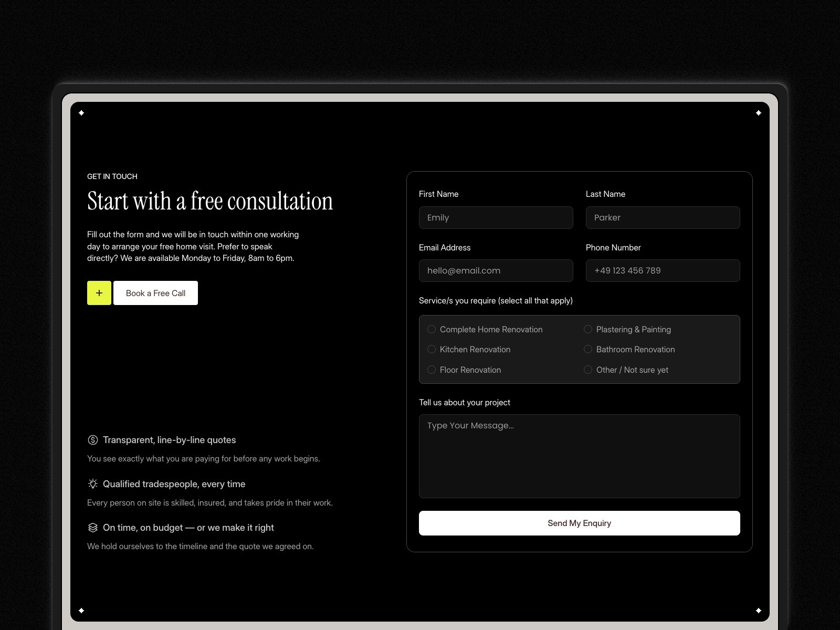Focus the Email Address field
Screen dimensions: 840x630
coord(496,270)
